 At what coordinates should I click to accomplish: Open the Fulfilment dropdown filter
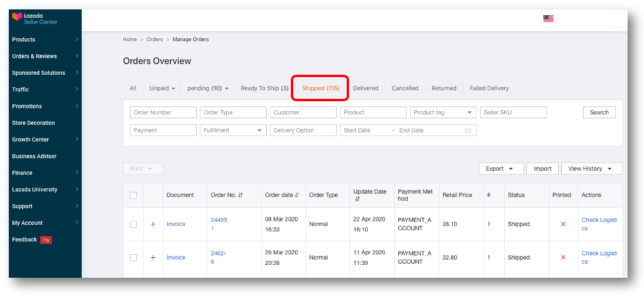point(233,131)
